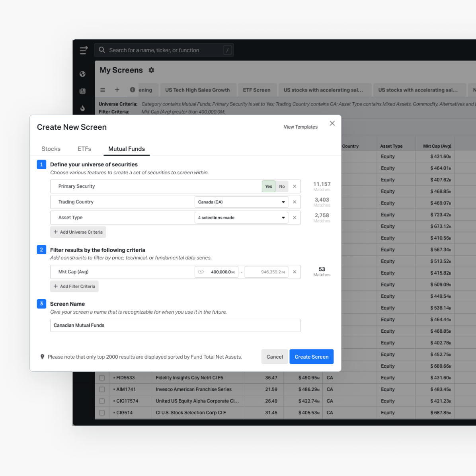Set Primary Security to No
The width and height of the screenshot is (476, 476).
tap(282, 186)
